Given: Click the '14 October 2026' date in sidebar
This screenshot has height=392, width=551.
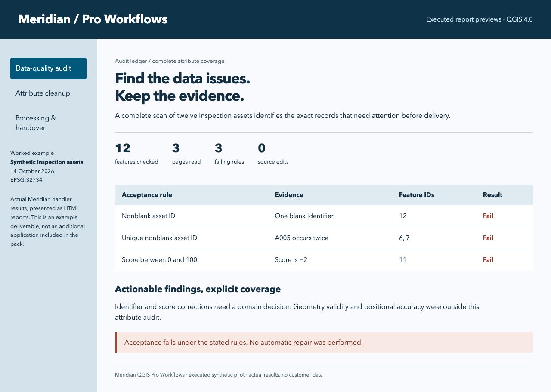Looking at the screenshot, I should [32, 171].
